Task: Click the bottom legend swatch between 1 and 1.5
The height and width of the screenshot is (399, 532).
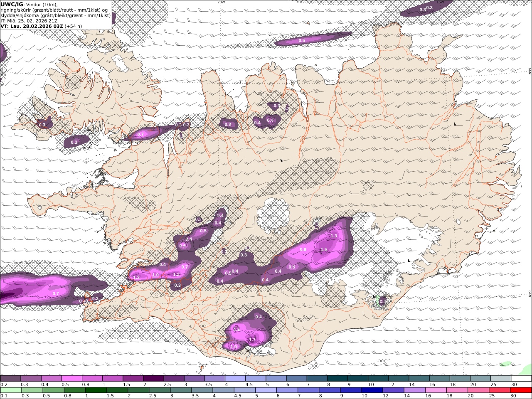Action: click(96, 390)
